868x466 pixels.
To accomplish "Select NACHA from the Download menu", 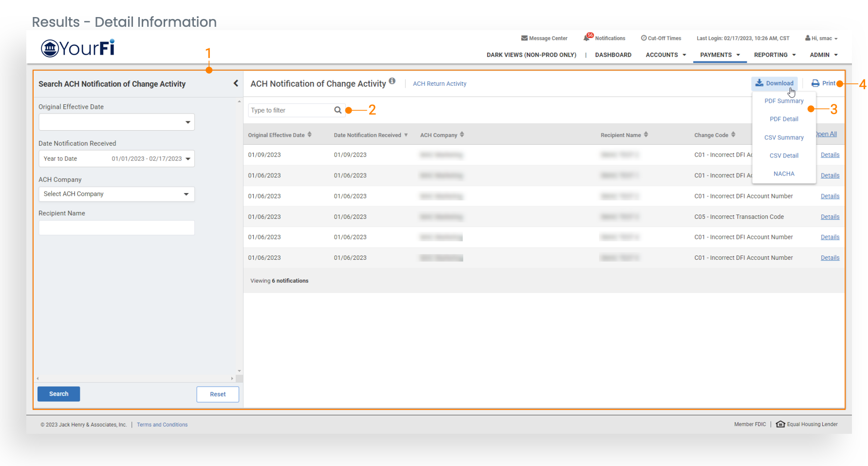I will tap(784, 174).
